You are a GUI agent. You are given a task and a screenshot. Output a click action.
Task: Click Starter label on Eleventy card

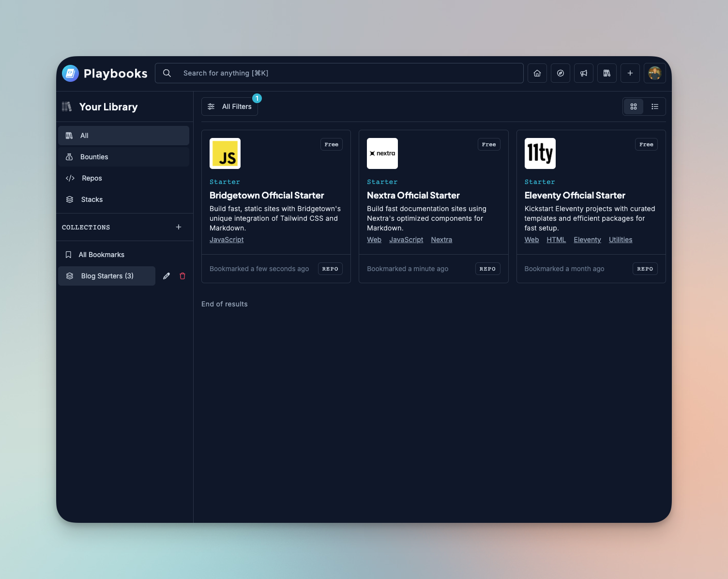tap(540, 182)
